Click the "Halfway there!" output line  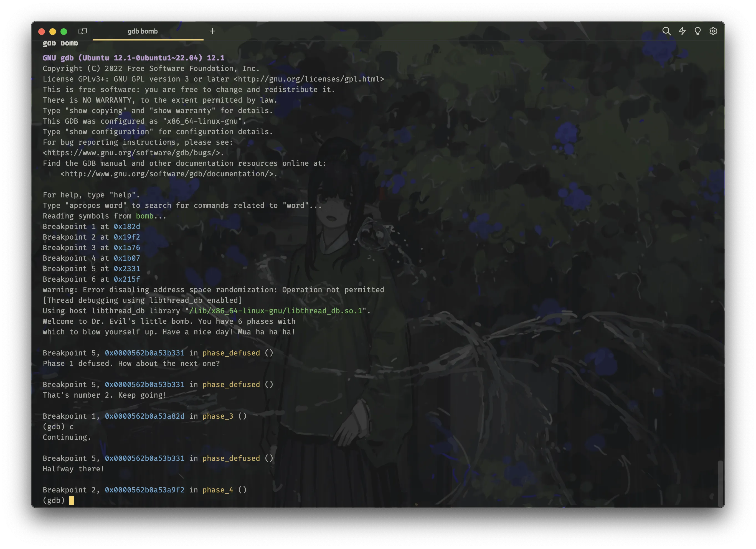[x=73, y=469]
